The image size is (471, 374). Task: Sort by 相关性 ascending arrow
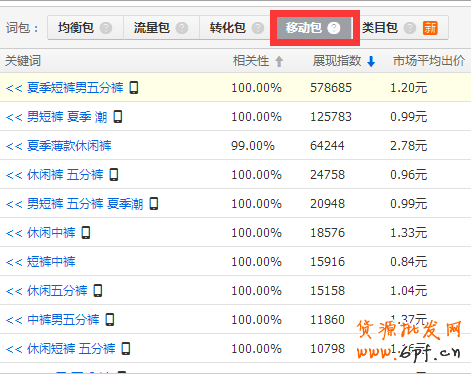coord(279,61)
